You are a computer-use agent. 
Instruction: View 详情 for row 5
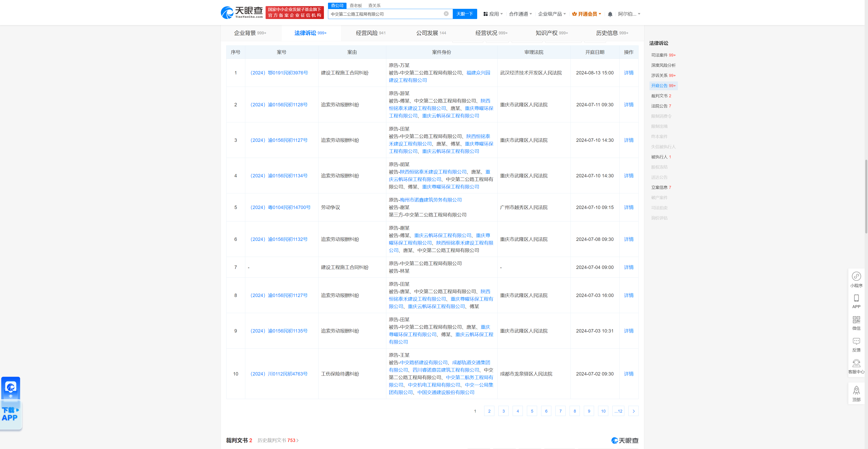[628, 207]
